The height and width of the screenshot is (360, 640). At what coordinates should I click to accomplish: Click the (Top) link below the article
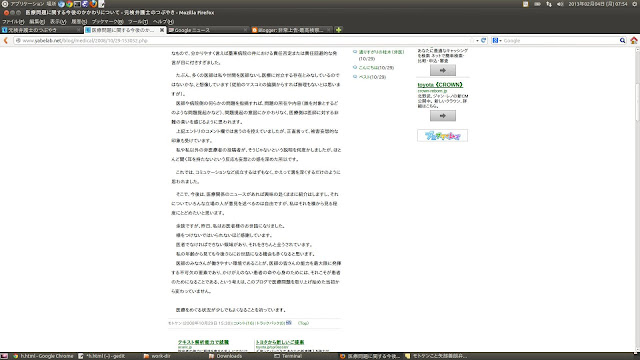(303, 323)
